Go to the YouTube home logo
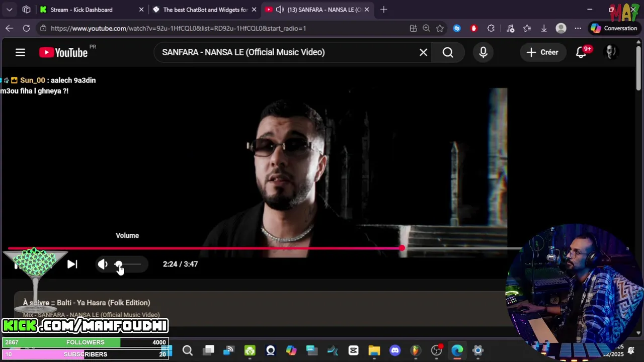Screen dimensions: 644x362 coord(63,52)
